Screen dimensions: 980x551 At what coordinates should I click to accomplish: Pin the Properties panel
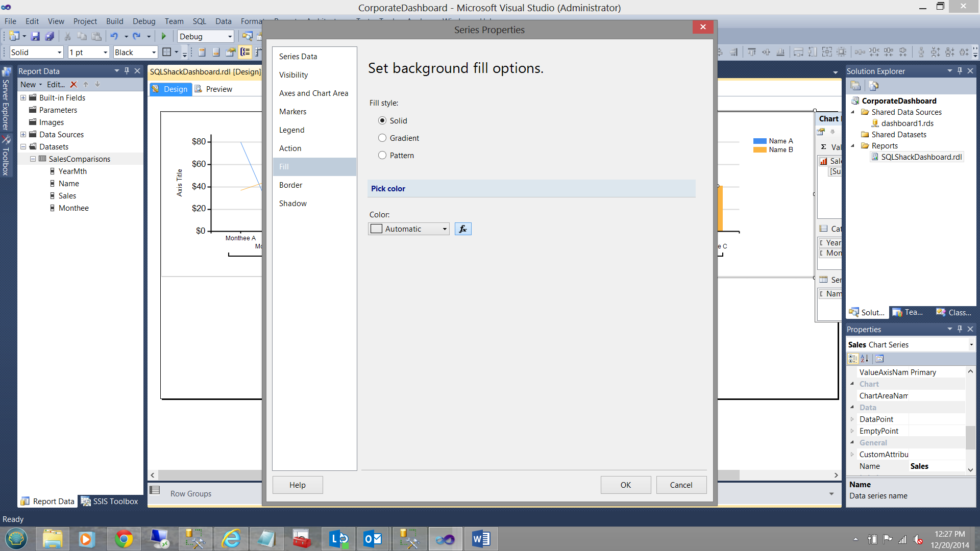[960, 329]
